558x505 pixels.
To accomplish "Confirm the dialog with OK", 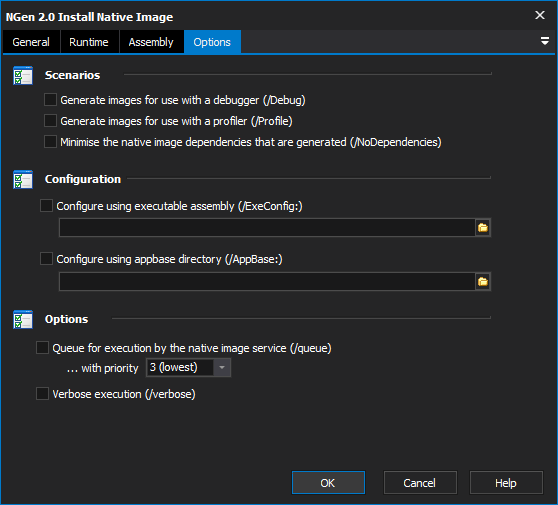I will coord(328,483).
